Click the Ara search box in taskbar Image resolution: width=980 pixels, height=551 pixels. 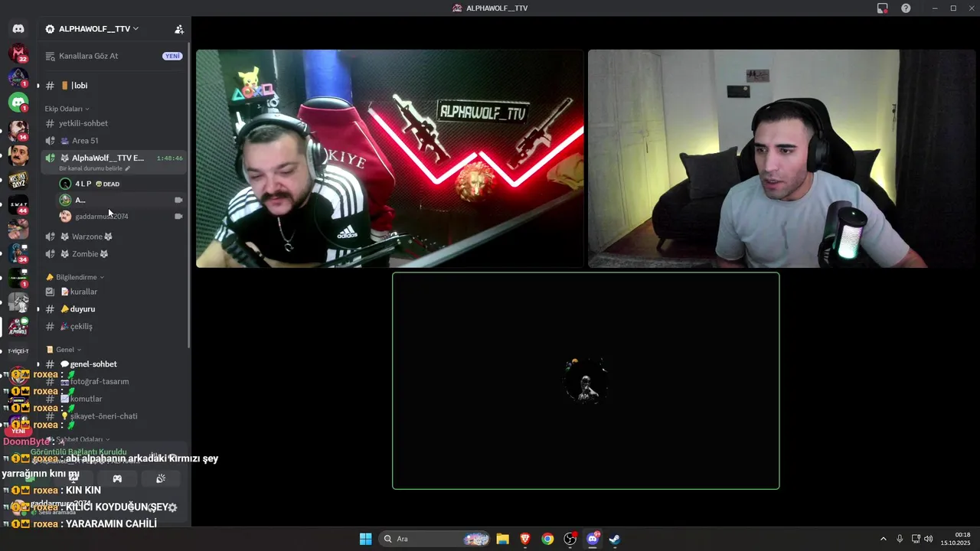[x=436, y=539]
